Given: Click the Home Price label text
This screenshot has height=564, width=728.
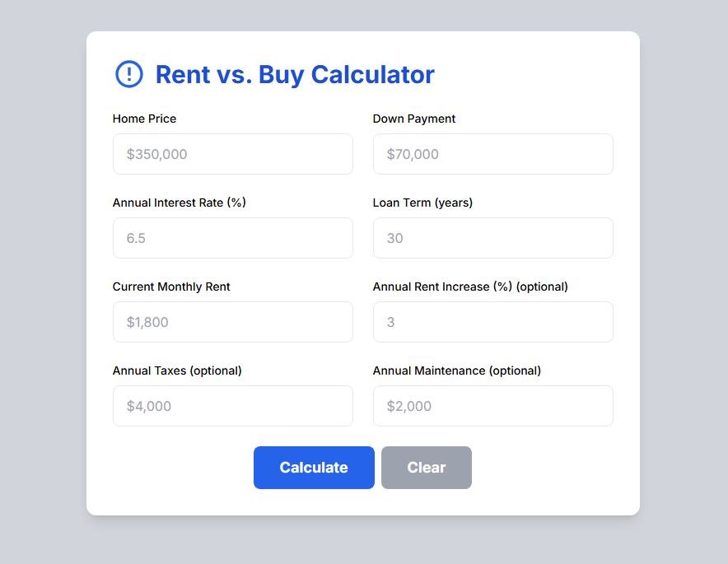Looking at the screenshot, I should tap(144, 119).
